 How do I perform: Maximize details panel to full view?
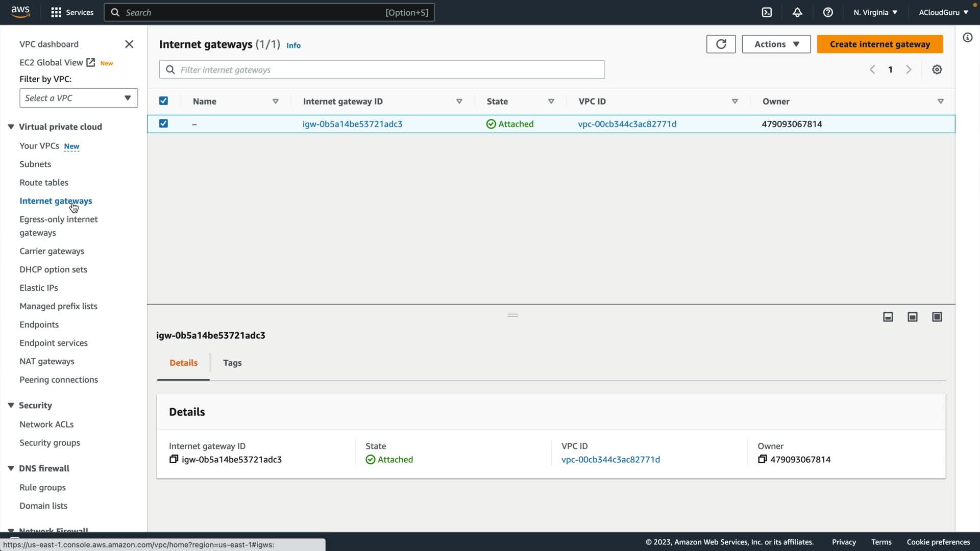(937, 317)
